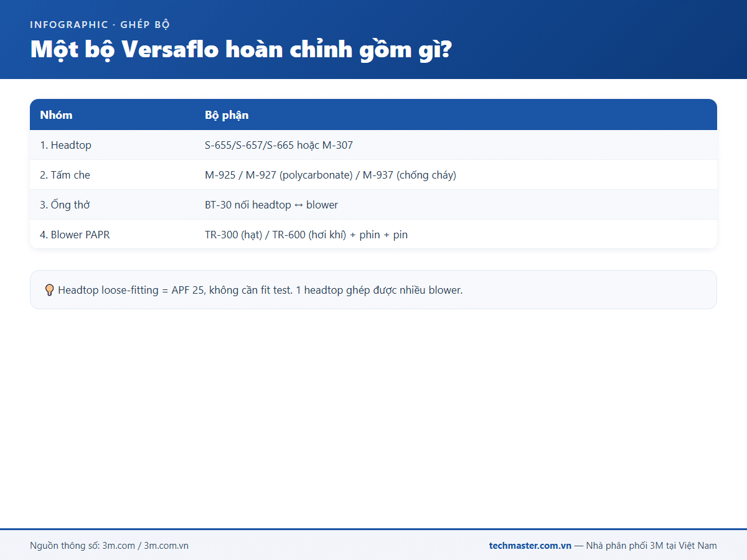The width and height of the screenshot is (747, 560).
Task: Click the "TR-300 (hạt) / TR-600" cell
Action: coord(306,235)
